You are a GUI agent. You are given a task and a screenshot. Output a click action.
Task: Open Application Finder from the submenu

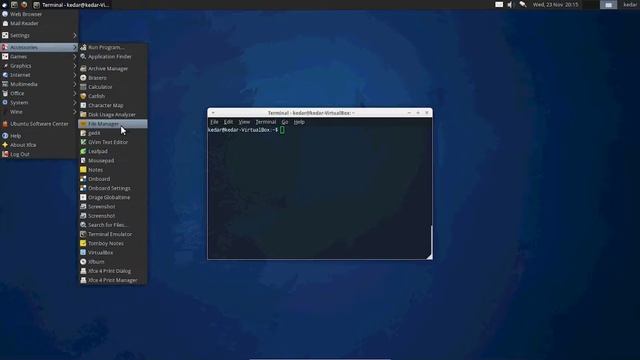pyautogui.click(x=113, y=57)
